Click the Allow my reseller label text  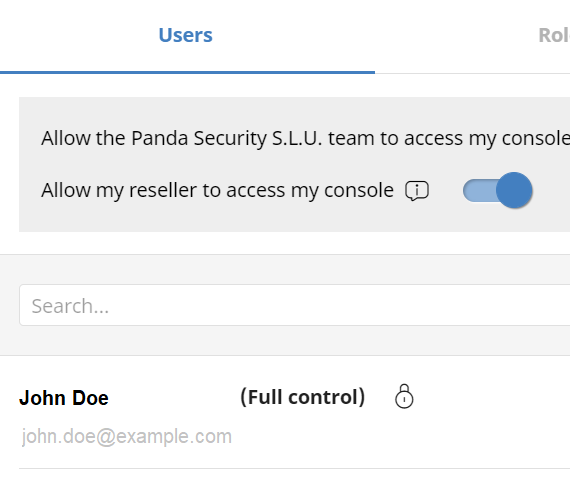(217, 190)
